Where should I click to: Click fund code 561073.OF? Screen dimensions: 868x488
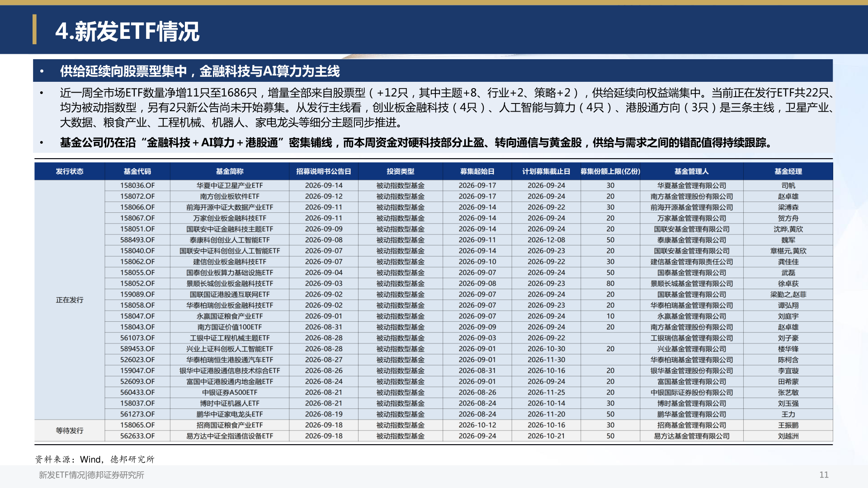click(x=137, y=338)
